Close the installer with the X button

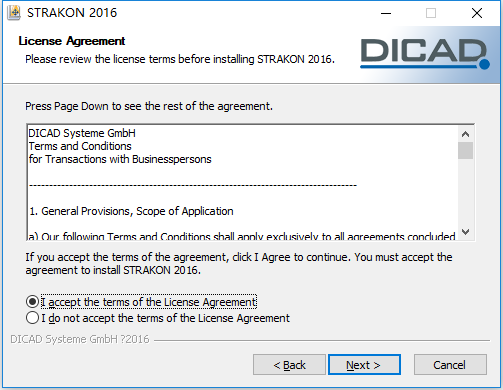pyautogui.click(x=477, y=13)
